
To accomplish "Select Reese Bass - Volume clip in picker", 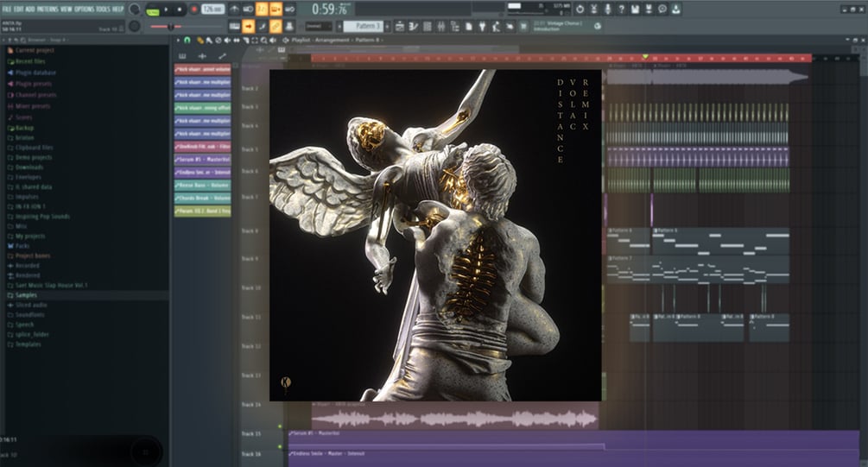I will [203, 185].
